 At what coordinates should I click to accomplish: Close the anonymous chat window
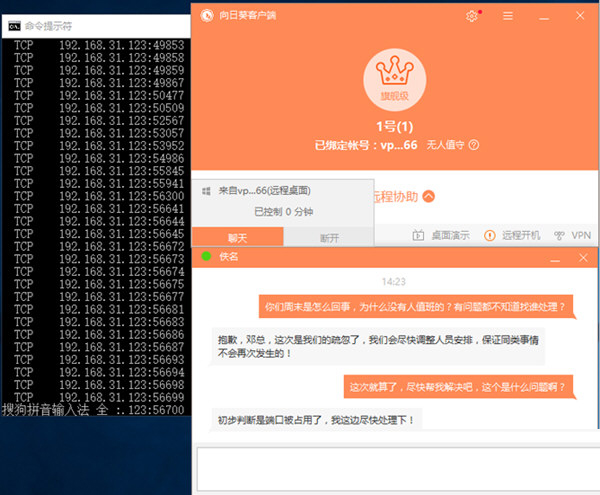(583, 257)
